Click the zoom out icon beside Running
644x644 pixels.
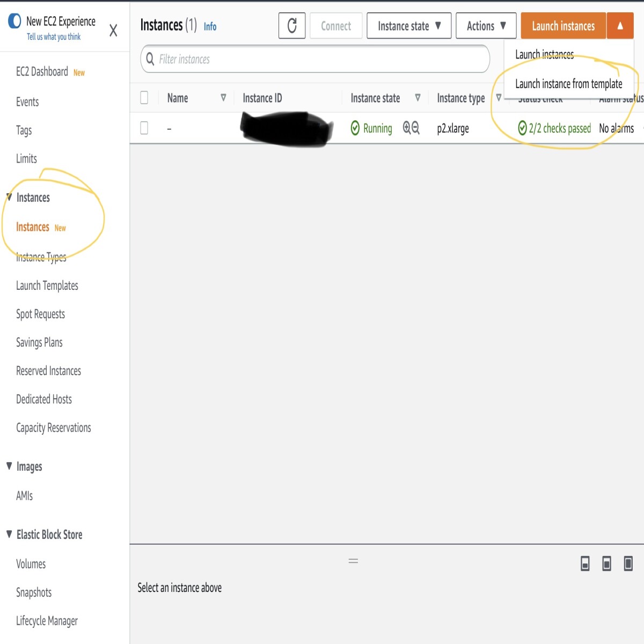tap(415, 128)
